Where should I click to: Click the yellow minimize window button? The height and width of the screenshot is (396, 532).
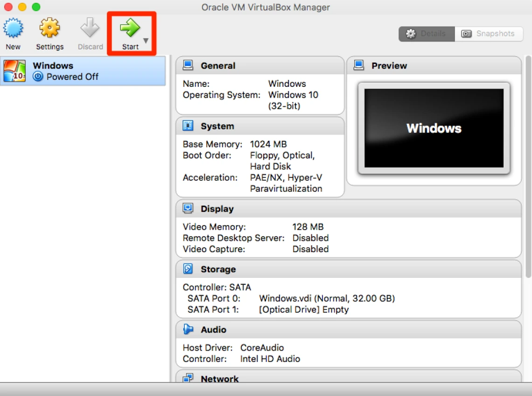pyautogui.click(x=22, y=7)
